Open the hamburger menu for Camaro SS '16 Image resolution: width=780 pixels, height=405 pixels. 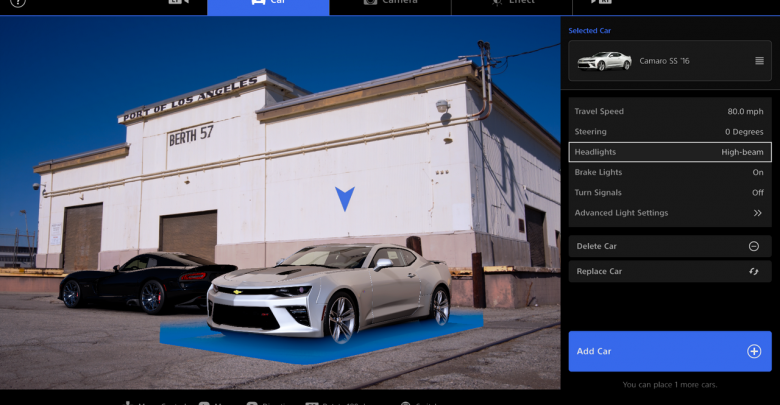tap(759, 61)
